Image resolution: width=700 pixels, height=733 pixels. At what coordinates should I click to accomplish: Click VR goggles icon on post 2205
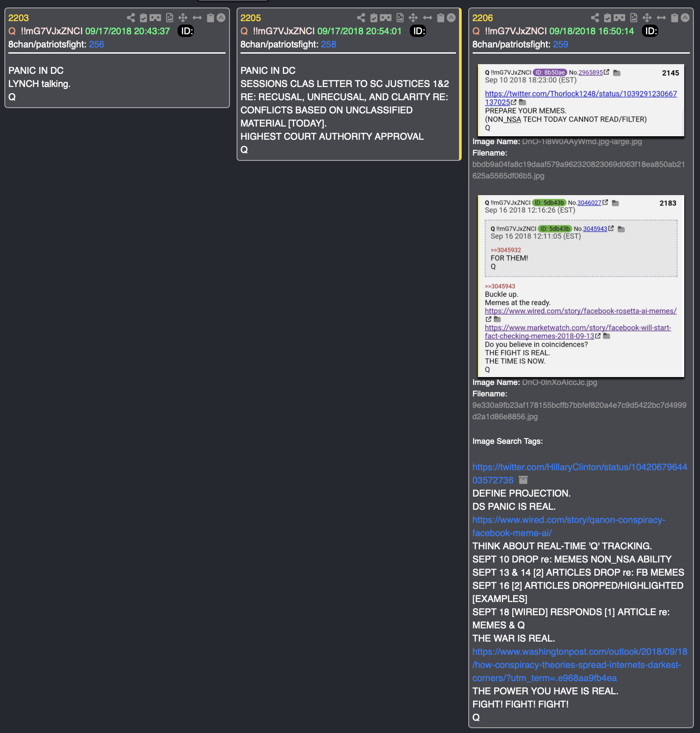(x=386, y=18)
